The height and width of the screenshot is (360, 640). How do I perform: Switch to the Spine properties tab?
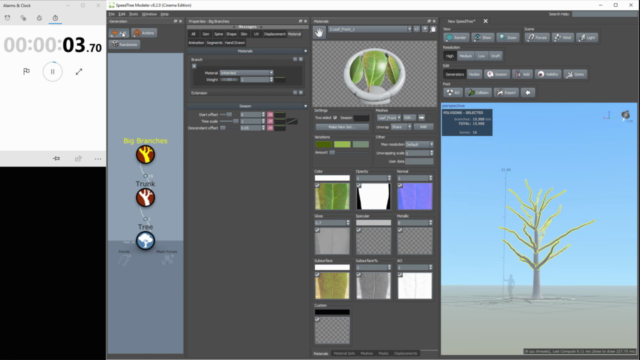219,34
